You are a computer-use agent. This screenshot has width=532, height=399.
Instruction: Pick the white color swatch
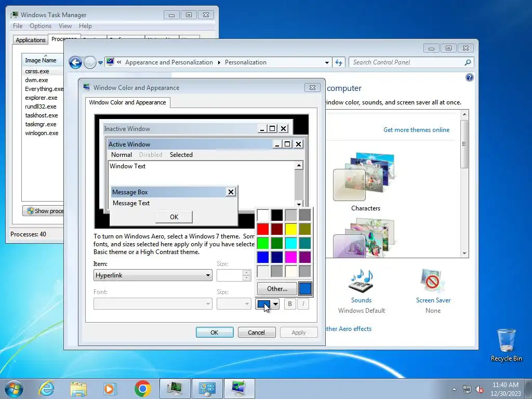click(x=263, y=215)
